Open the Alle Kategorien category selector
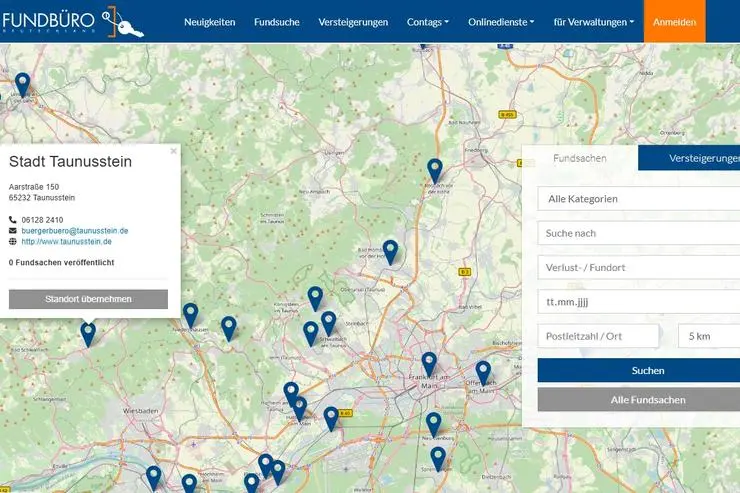This screenshot has width=740, height=493. pos(638,199)
